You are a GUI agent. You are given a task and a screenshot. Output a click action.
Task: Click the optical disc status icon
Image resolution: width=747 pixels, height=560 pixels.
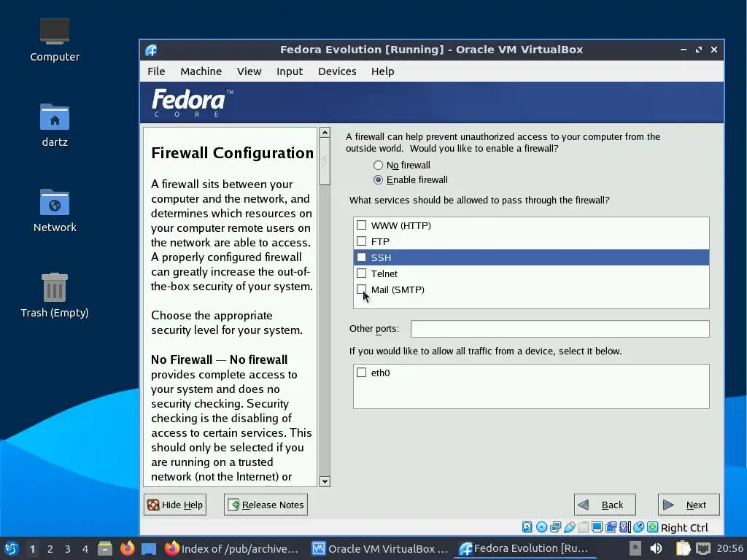pyautogui.click(x=541, y=527)
